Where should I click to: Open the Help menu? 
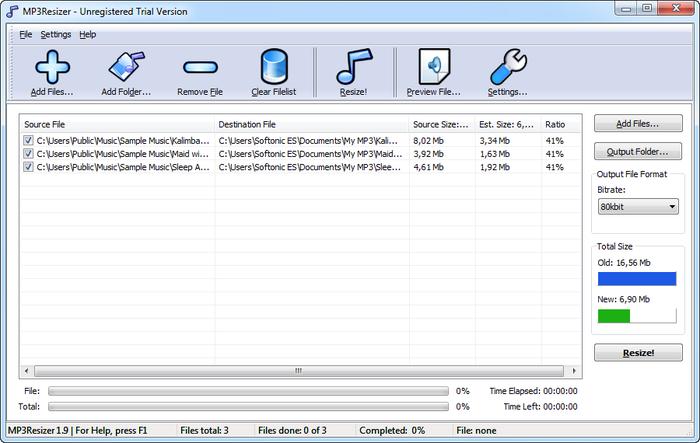[x=88, y=34]
